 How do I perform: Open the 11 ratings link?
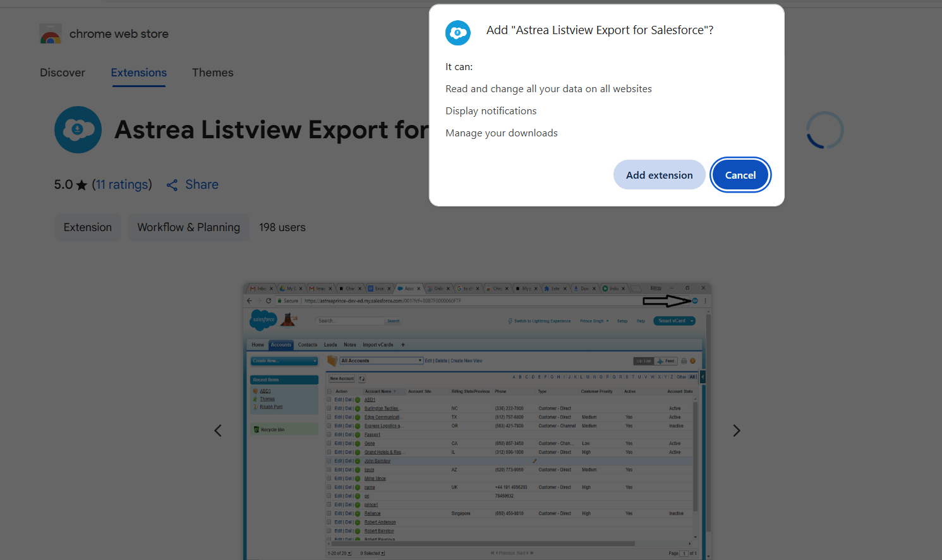click(122, 184)
